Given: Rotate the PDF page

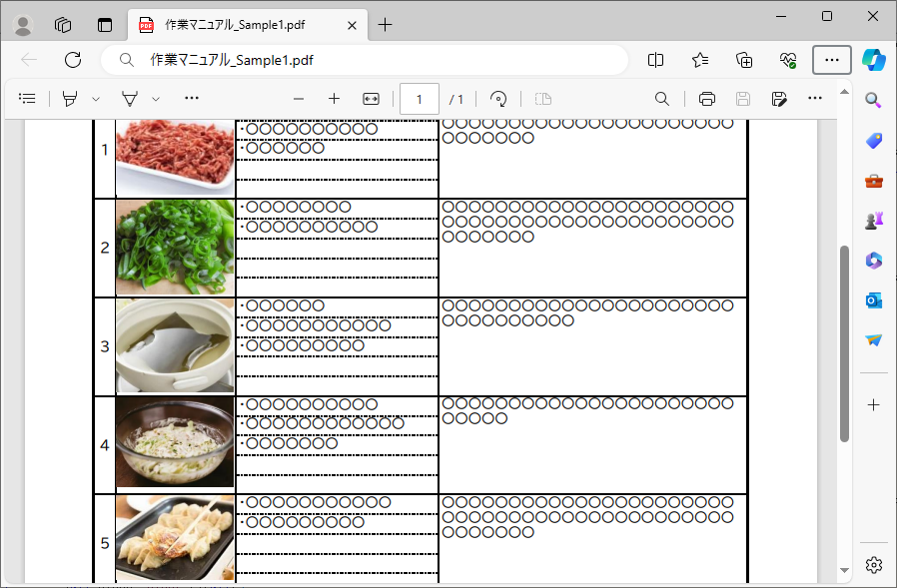Looking at the screenshot, I should 498,99.
